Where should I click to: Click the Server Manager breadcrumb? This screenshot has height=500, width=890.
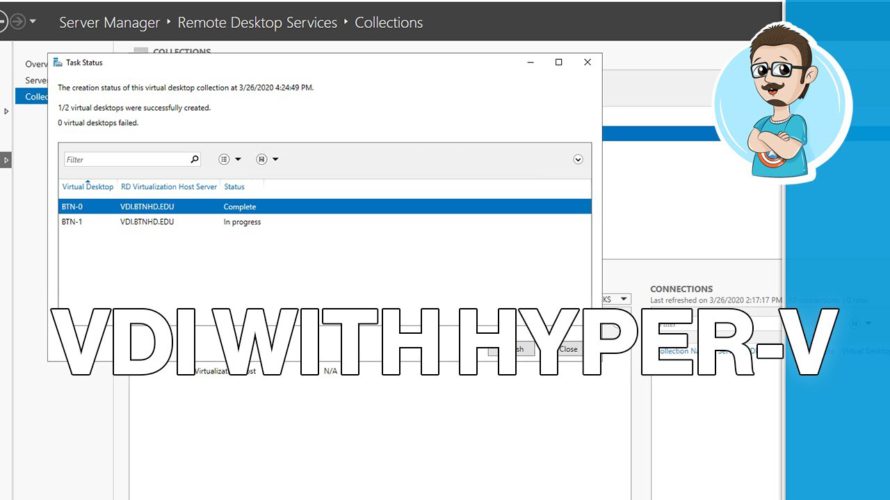pos(110,23)
